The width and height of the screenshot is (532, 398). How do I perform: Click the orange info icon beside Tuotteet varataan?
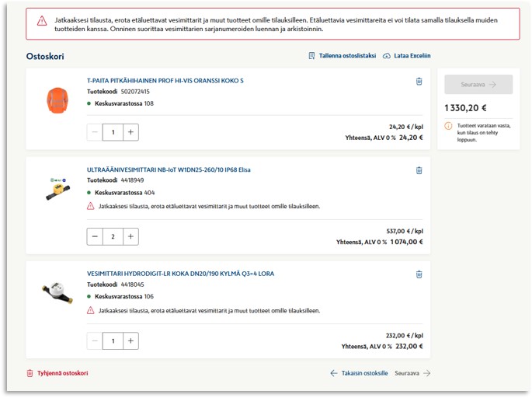[x=448, y=126]
